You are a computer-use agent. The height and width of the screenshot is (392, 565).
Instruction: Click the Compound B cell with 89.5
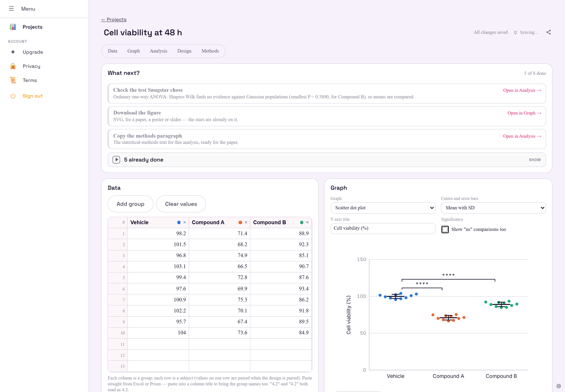(281, 322)
